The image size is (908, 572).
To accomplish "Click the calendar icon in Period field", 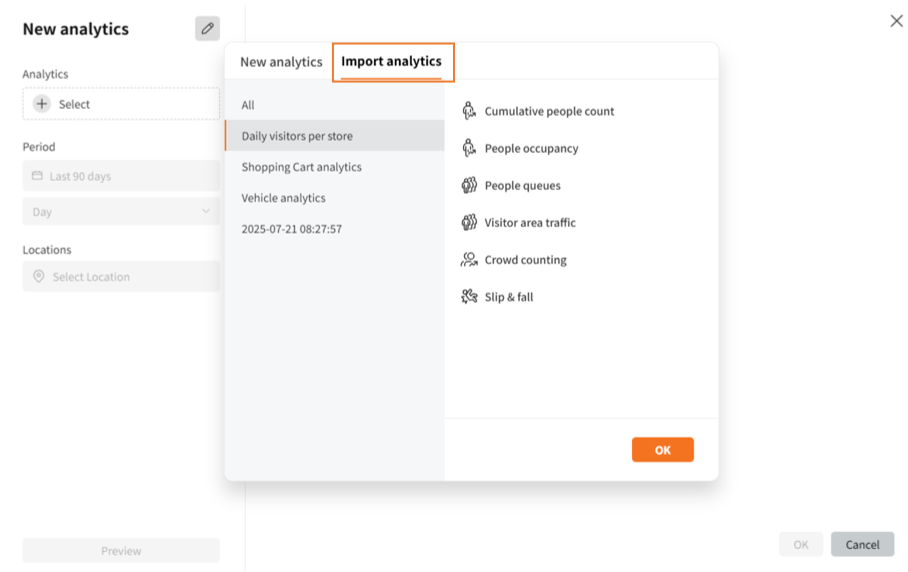I will click(37, 176).
